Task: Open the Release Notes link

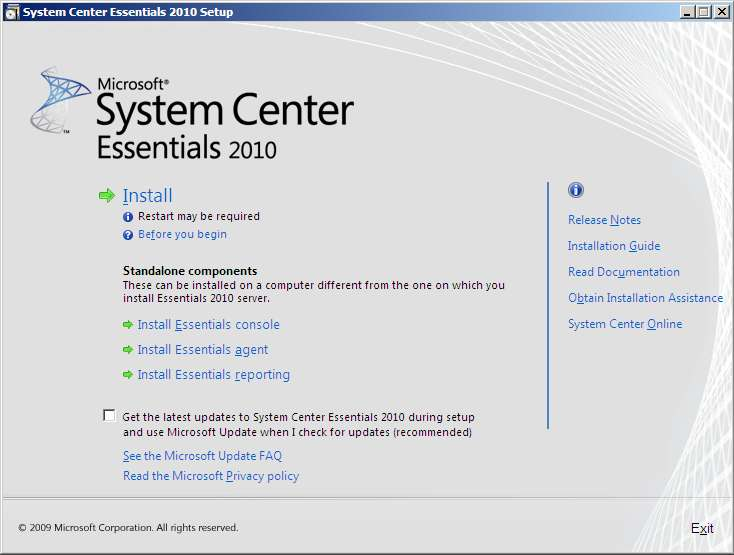Action: point(604,220)
